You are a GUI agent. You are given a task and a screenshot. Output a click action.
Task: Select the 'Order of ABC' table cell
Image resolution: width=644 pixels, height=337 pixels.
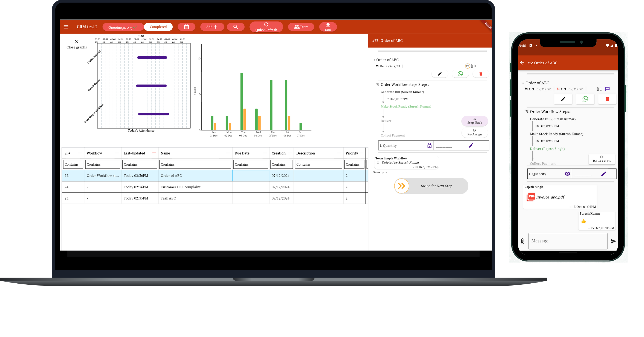coord(195,176)
